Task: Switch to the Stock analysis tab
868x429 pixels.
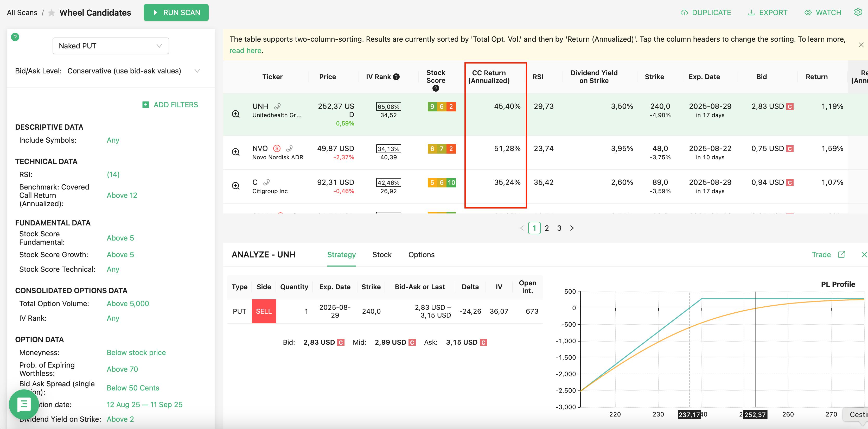Action: 382,255
